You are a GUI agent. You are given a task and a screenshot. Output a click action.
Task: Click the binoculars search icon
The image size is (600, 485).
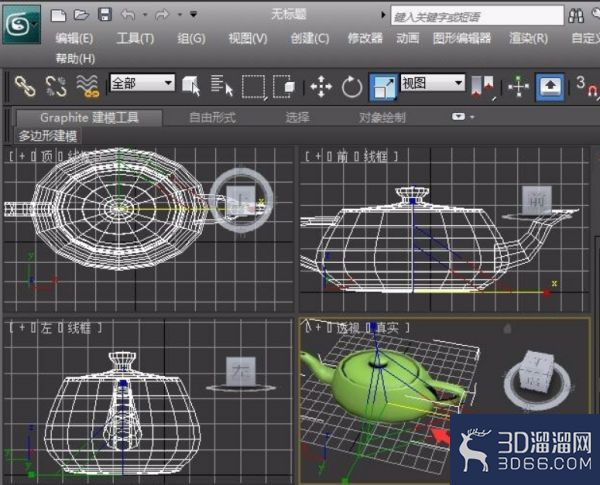pos(576,16)
